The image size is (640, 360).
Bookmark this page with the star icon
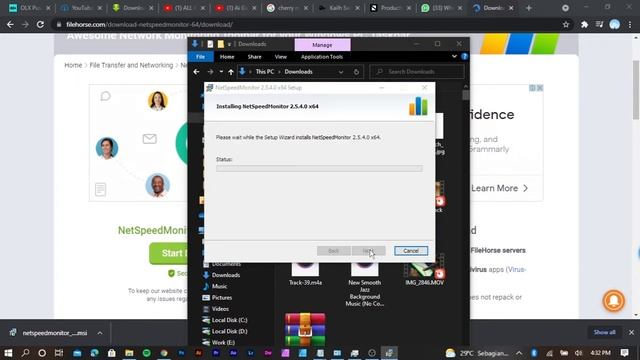click(566, 24)
